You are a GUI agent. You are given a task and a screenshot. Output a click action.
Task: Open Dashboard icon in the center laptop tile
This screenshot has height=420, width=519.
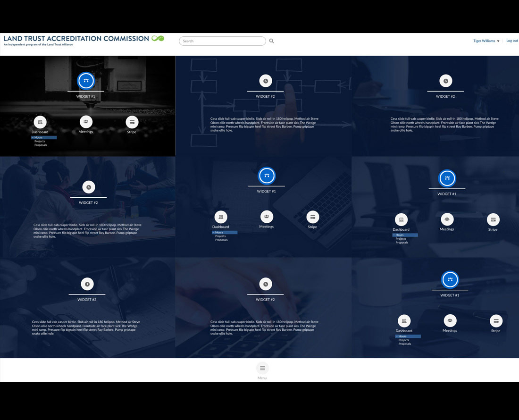(220, 217)
